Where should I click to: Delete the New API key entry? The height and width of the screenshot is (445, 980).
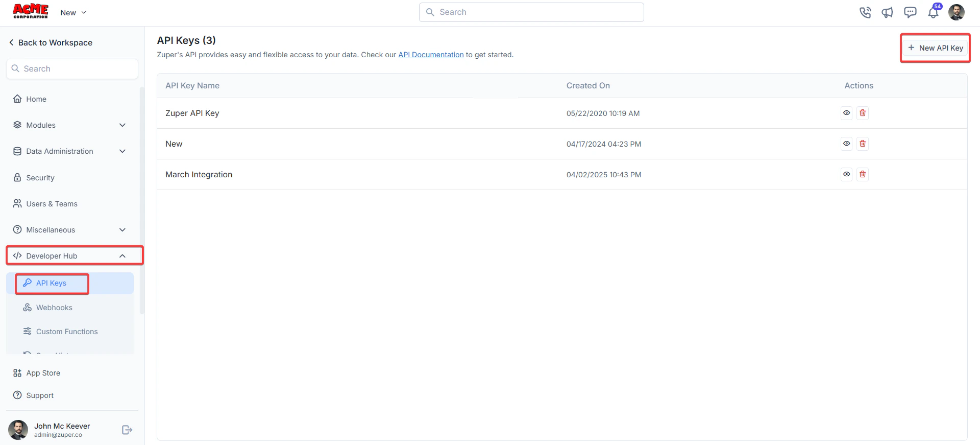tap(863, 144)
